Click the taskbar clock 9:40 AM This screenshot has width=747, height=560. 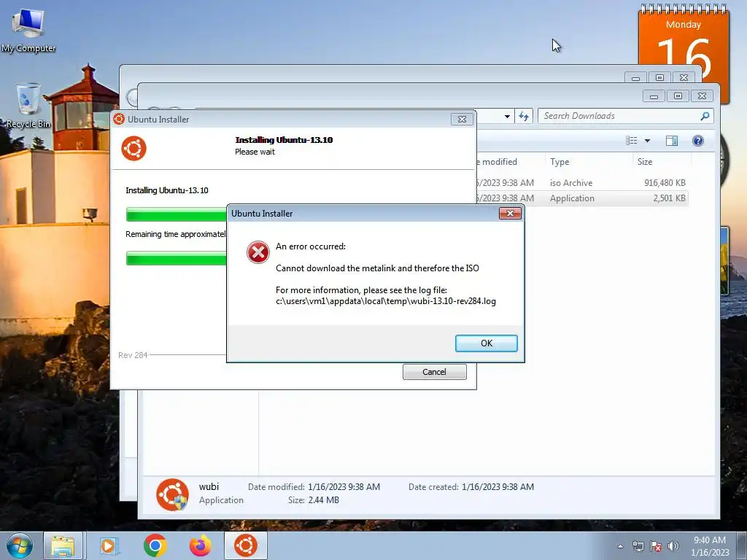click(709, 546)
